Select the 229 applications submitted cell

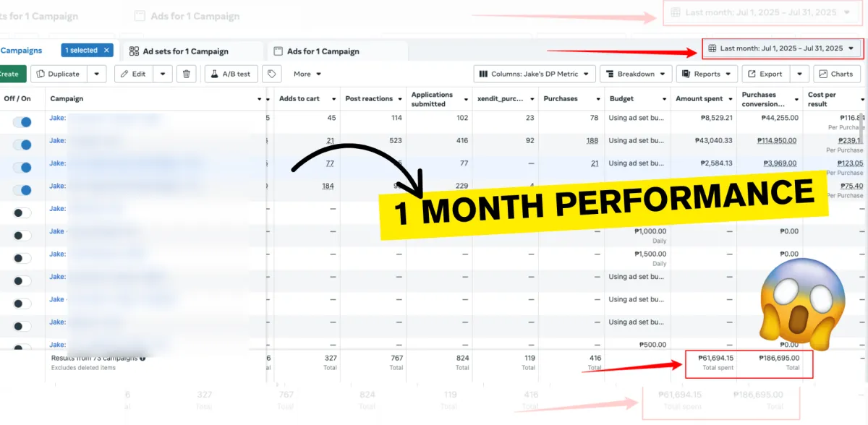(462, 186)
